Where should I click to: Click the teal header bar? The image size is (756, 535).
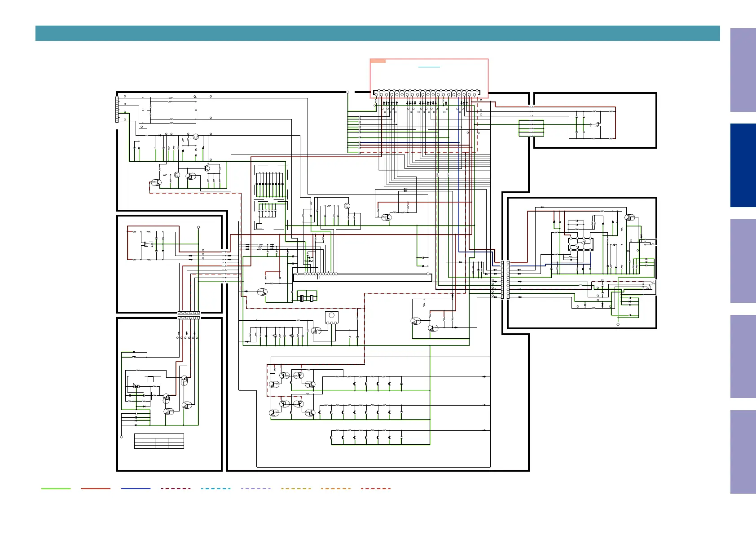point(378,33)
